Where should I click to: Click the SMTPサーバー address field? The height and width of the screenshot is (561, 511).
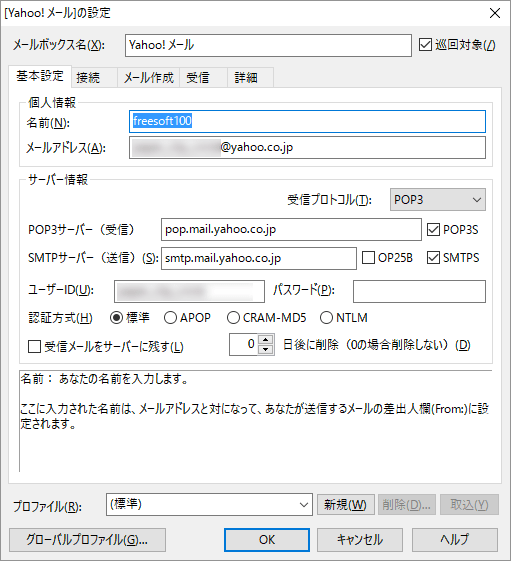pos(259,258)
